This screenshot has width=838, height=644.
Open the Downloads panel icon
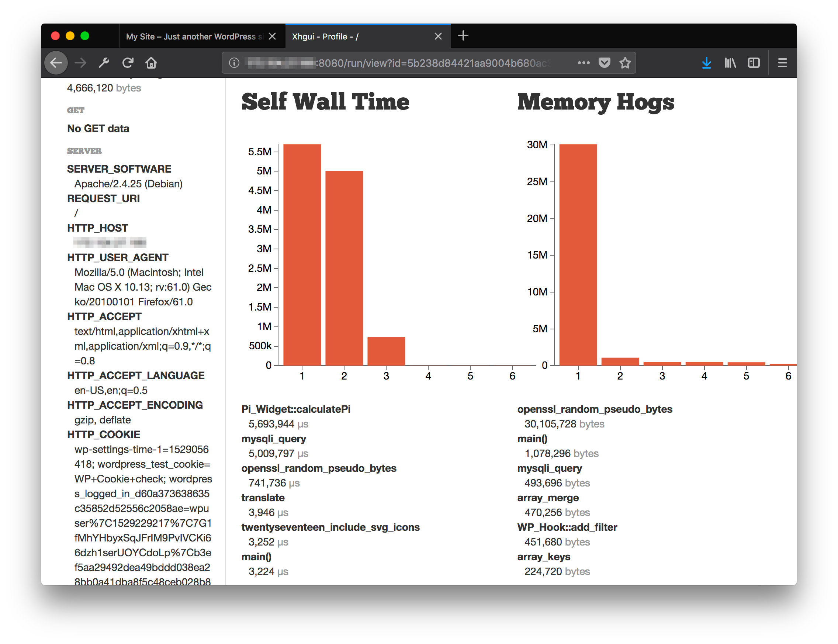click(x=707, y=62)
